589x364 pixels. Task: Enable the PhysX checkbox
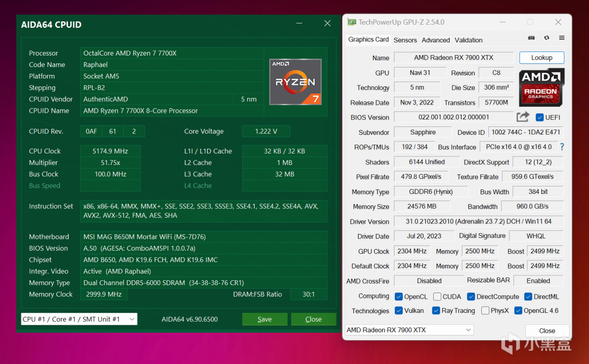pos(485,311)
